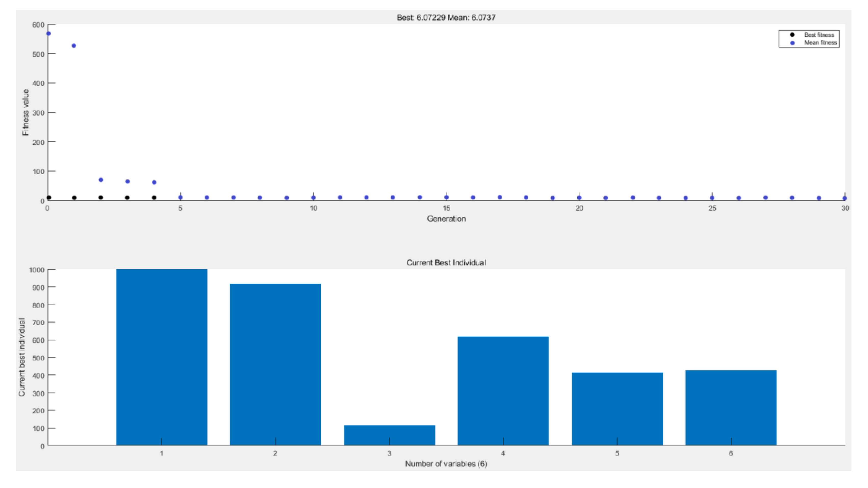Click the bar for variable 5
Viewport: 868px width, 488px height.
[x=617, y=409]
